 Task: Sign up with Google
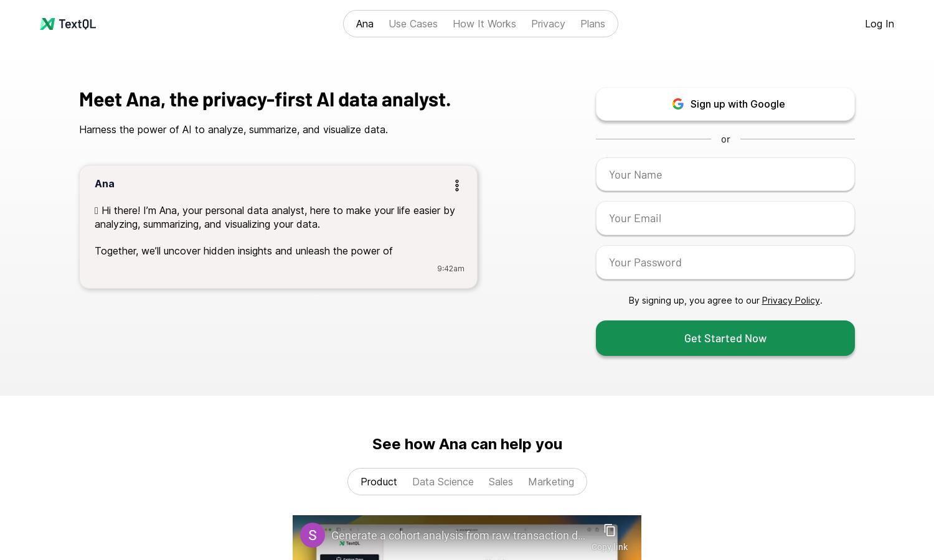725,104
